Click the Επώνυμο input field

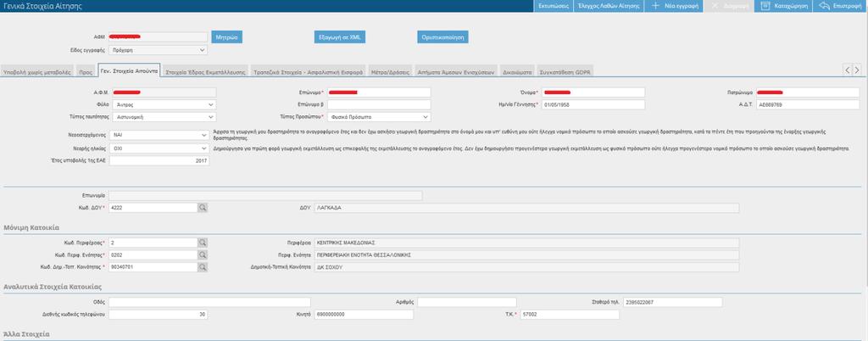[379, 92]
